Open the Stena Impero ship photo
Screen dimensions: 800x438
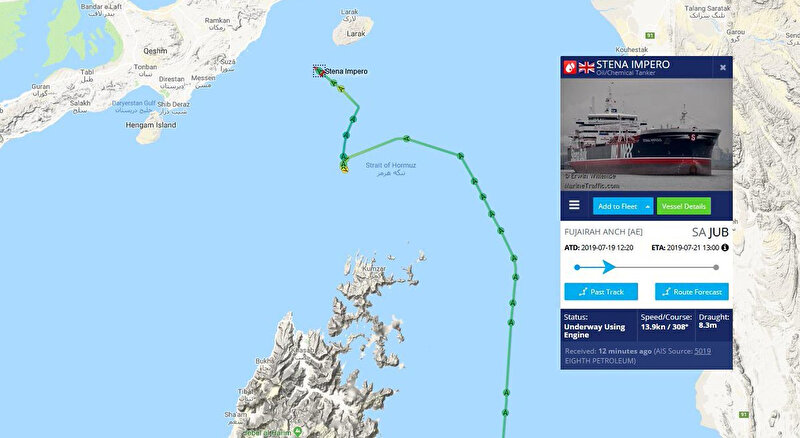646,134
